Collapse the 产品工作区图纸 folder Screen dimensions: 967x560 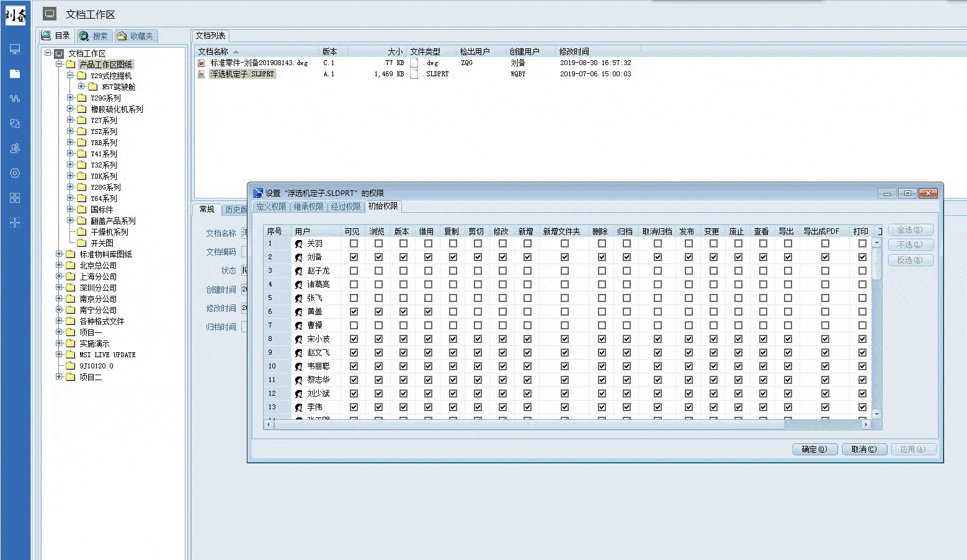59,64
